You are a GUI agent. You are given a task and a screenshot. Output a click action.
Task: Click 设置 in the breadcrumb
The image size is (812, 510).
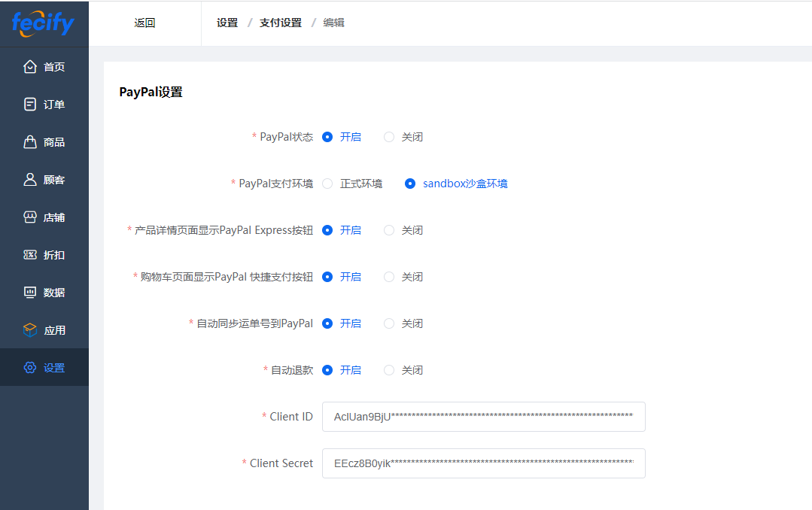coord(227,23)
